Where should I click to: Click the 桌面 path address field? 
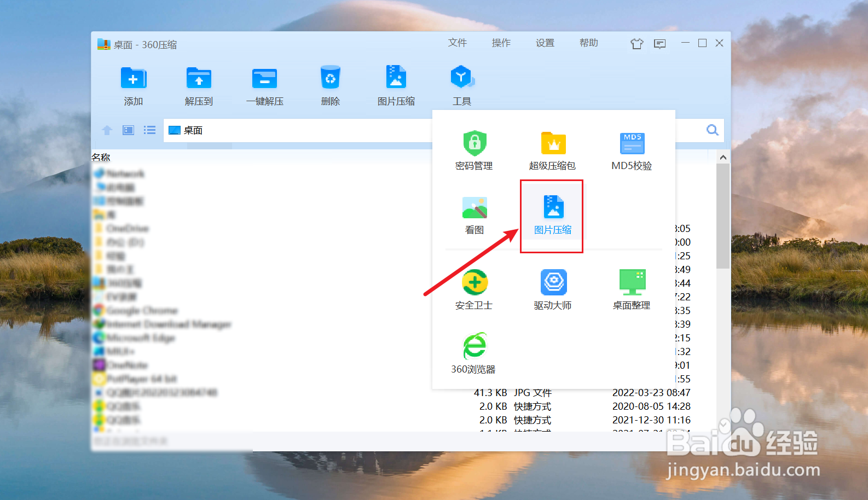(298, 130)
